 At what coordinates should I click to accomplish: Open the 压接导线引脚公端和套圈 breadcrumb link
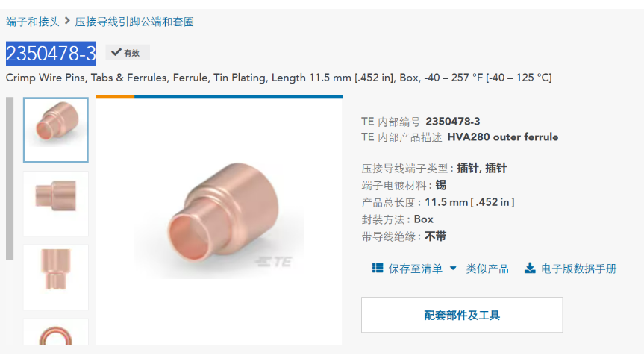[x=134, y=22]
